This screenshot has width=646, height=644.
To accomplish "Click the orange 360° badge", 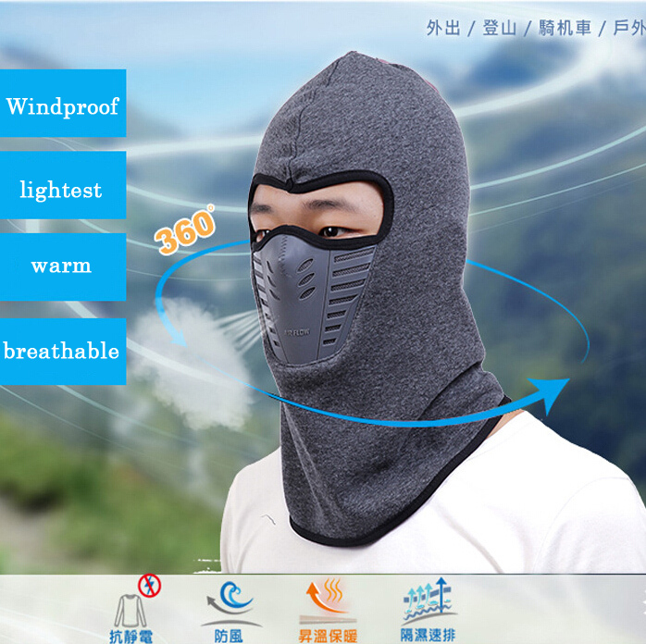I will click(186, 229).
